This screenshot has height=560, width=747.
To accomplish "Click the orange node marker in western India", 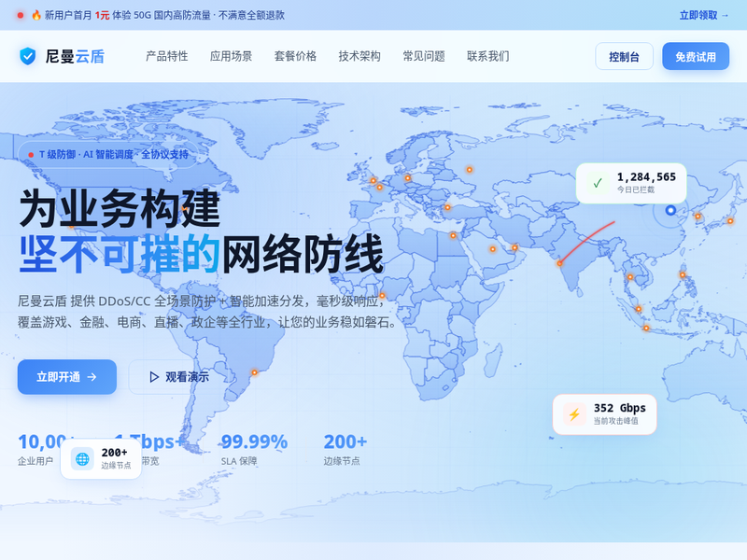I will 559,263.
